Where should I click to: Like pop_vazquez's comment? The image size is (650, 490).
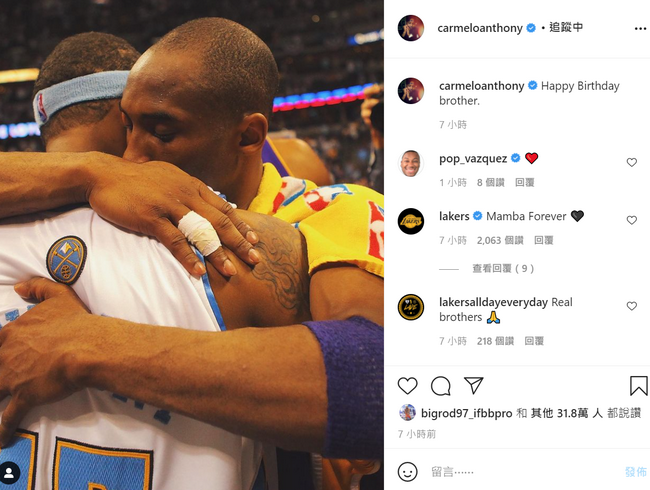631,162
